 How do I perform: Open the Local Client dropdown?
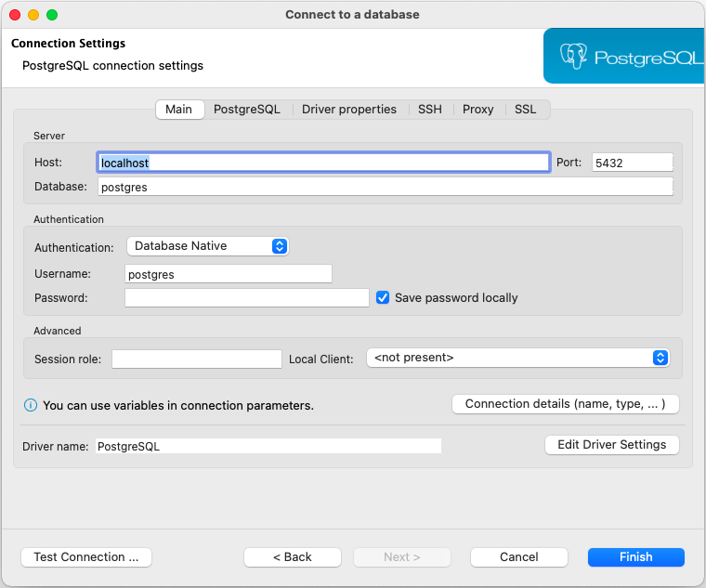[517, 358]
